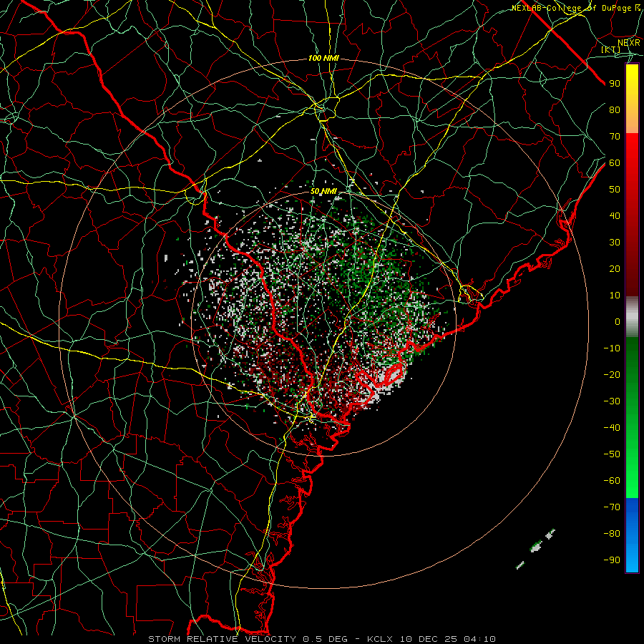Click the 100 NMI range ring label

[x=323, y=59]
